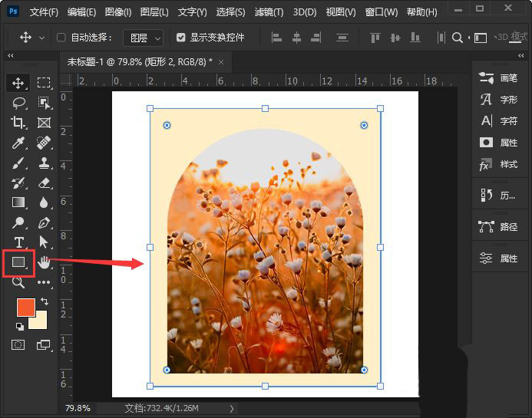532x418 pixels.
Task: Select the Move tool in the toolbox
Action: pyautogui.click(x=18, y=83)
